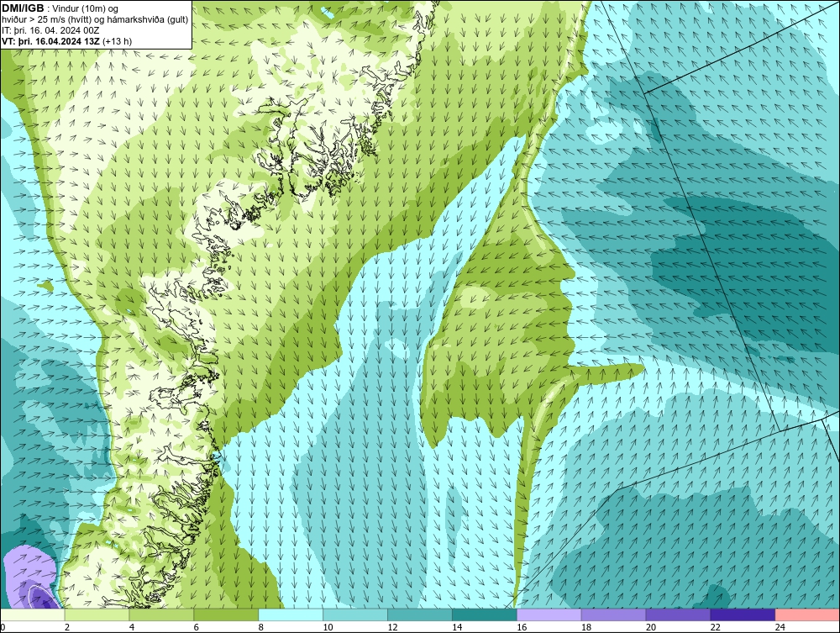Click the pink above-24 m/s legend swatch
The width and height of the screenshot is (840, 633).
tap(807, 615)
